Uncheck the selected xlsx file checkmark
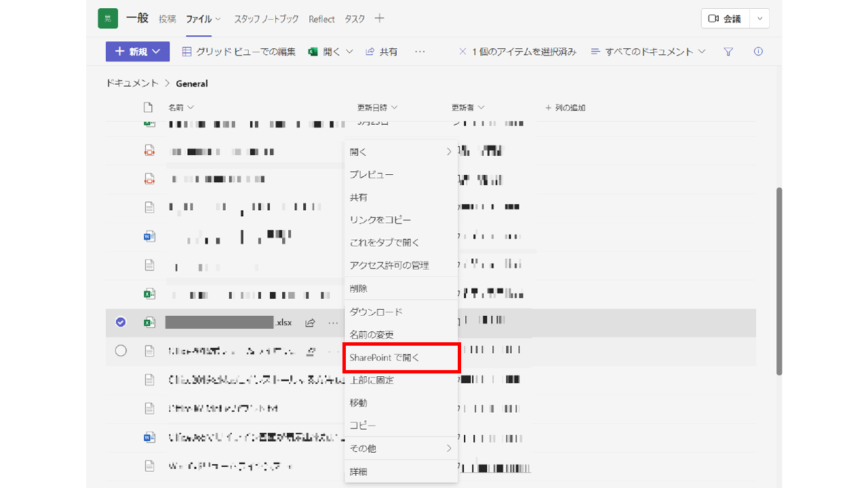This screenshot has height=488, width=868. 121,323
